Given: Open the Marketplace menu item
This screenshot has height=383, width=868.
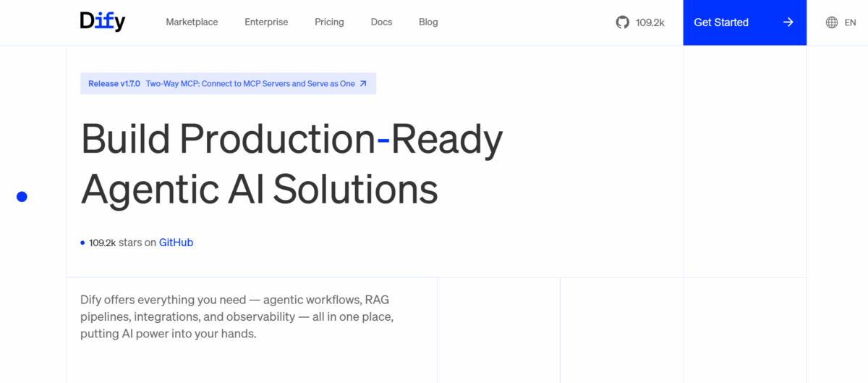Looking at the screenshot, I should [192, 22].
